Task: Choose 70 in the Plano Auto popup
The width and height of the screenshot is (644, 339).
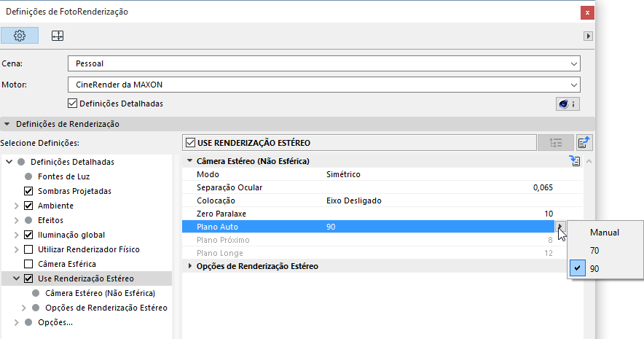Action: point(594,250)
